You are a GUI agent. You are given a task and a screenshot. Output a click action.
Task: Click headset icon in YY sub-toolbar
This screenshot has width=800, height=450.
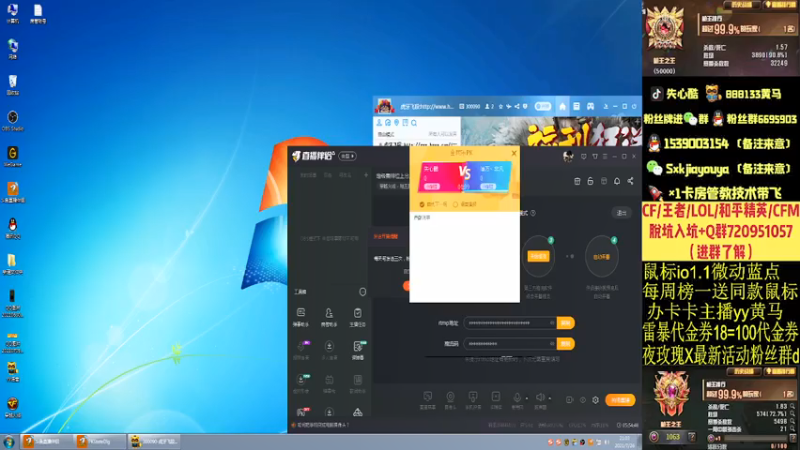tap(388, 123)
